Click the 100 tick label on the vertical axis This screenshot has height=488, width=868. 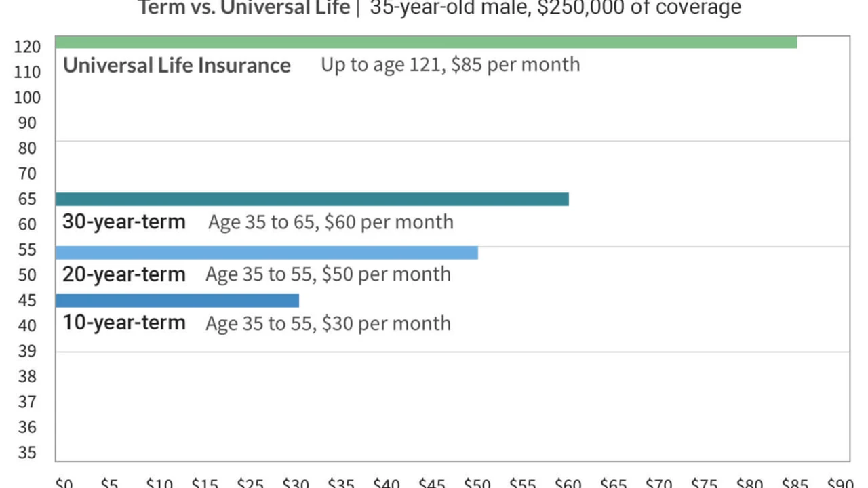[x=27, y=98]
